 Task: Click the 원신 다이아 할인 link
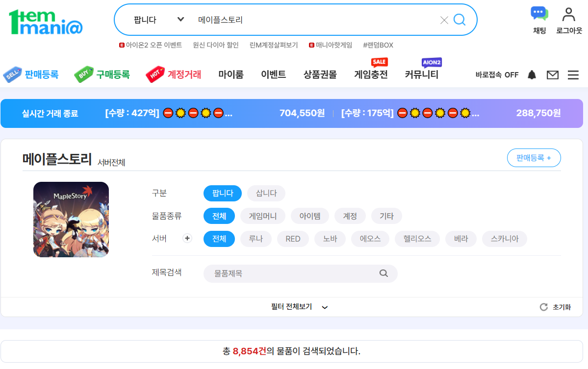click(216, 45)
